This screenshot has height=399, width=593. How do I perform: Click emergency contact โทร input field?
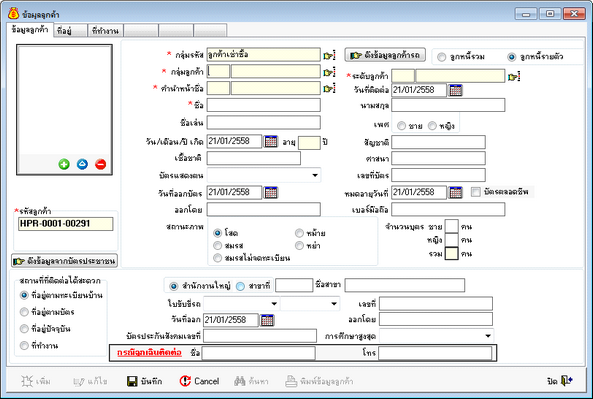[x=435, y=353]
